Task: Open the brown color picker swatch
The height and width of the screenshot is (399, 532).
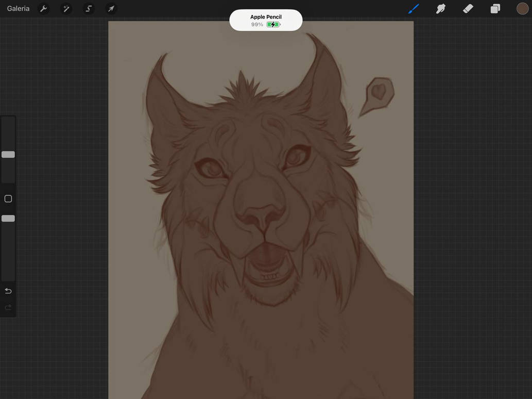Action: tap(523, 9)
